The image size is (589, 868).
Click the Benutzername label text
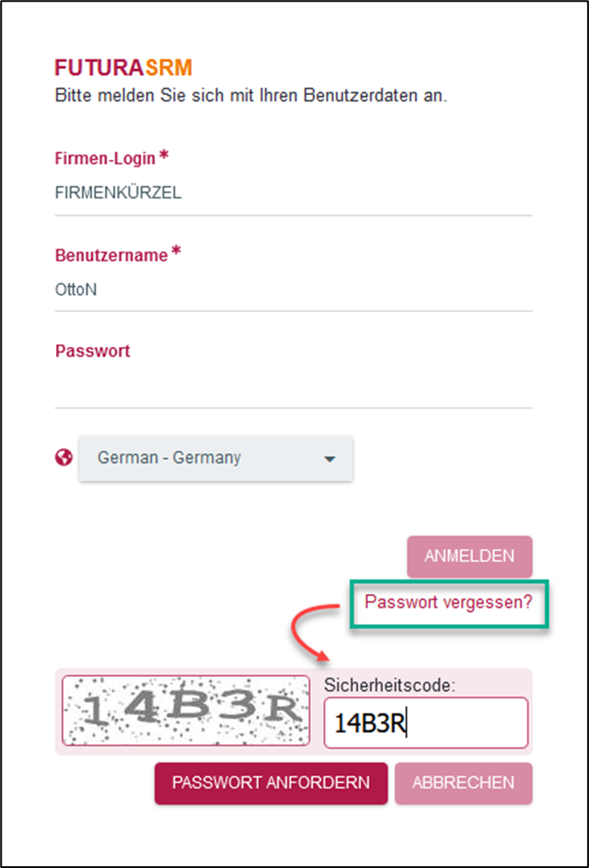pyautogui.click(x=111, y=255)
